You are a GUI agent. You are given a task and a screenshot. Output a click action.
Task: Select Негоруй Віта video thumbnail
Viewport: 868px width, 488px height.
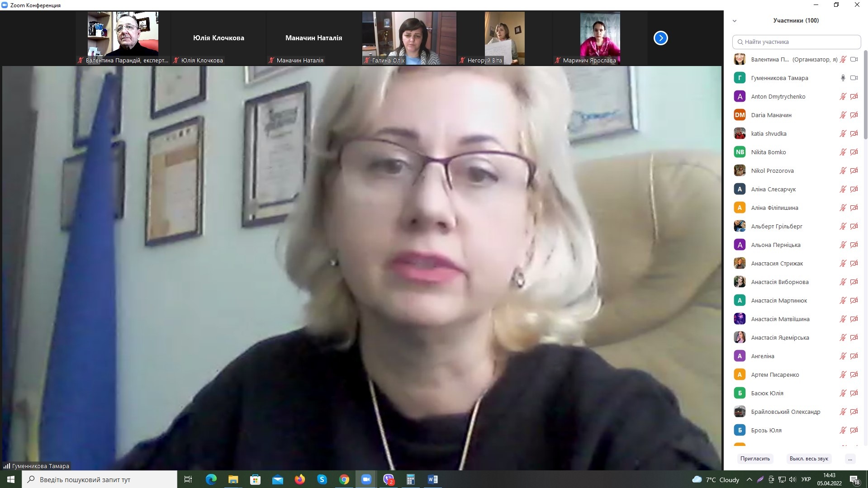point(505,38)
